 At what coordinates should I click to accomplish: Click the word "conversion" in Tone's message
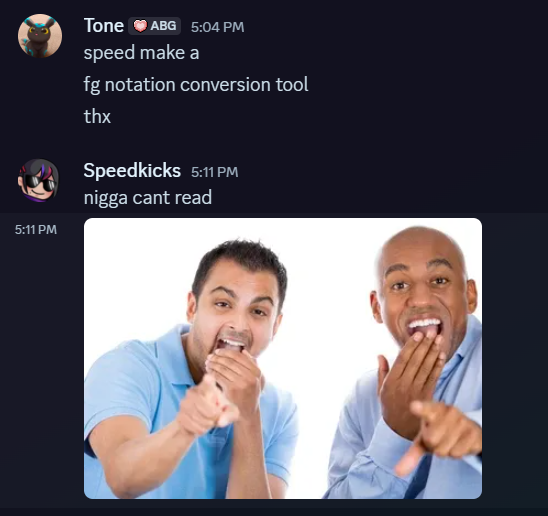point(225,85)
